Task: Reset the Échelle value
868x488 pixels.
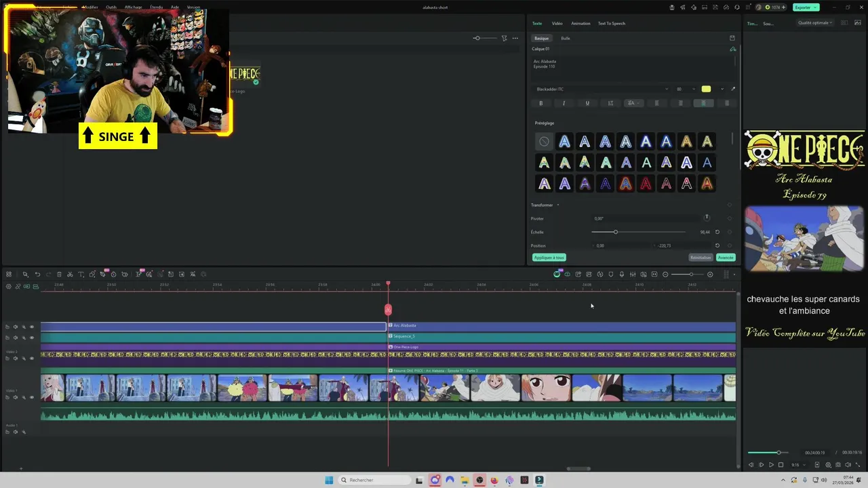Action: [717, 232]
